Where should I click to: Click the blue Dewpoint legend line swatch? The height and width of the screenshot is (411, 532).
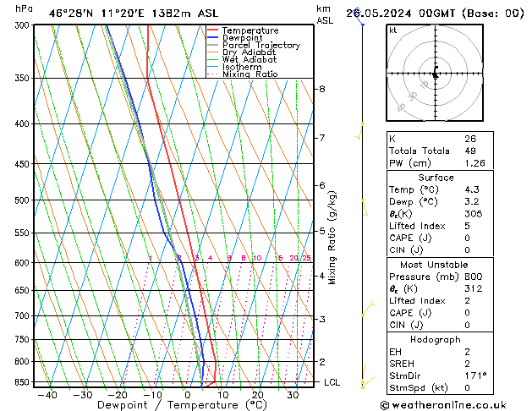212,37
